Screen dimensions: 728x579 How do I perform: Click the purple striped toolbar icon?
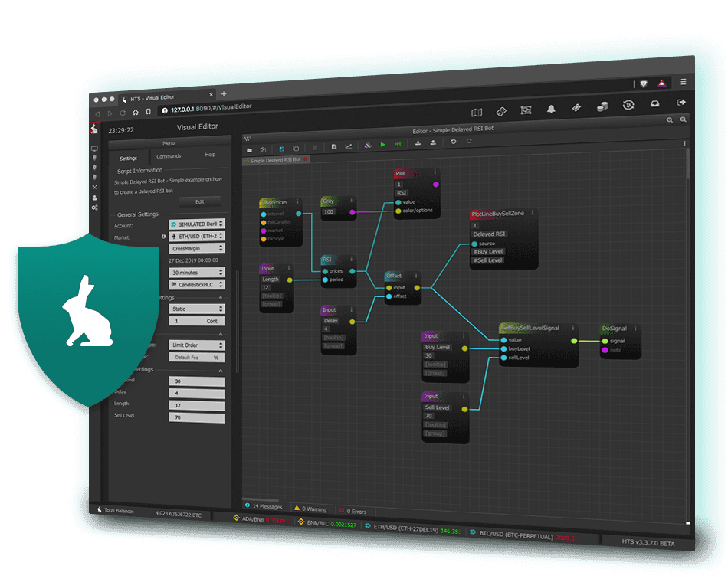tap(368, 146)
